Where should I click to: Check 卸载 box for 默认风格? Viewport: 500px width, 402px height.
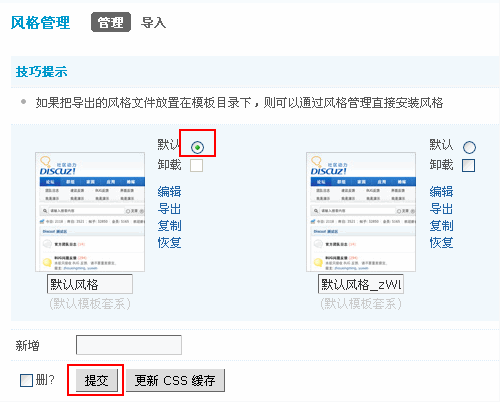coord(196,165)
